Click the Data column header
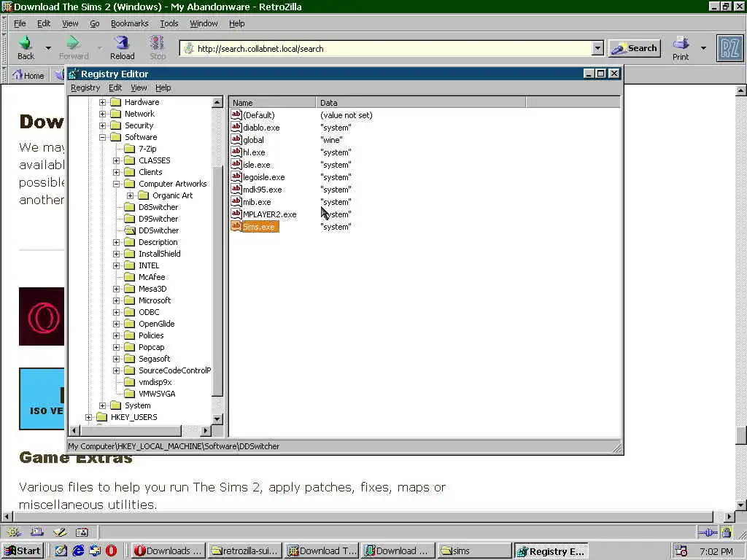The image size is (747, 560). tap(421, 103)
